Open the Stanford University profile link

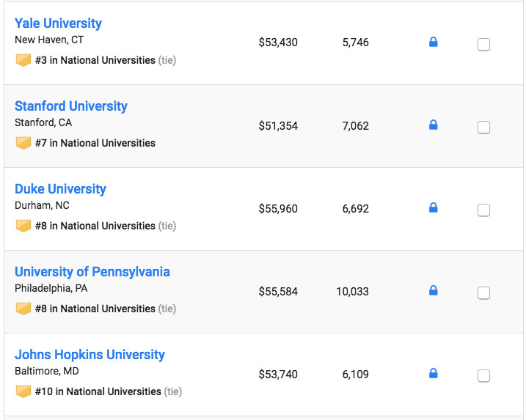(71, 106)
